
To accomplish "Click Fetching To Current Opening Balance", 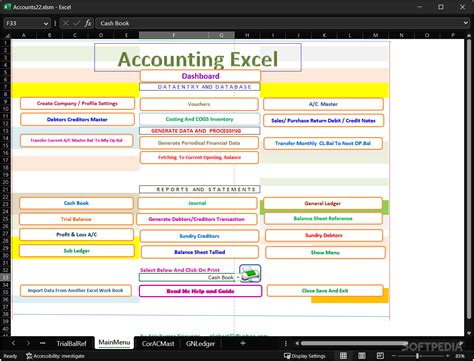I will click(199, 157).
